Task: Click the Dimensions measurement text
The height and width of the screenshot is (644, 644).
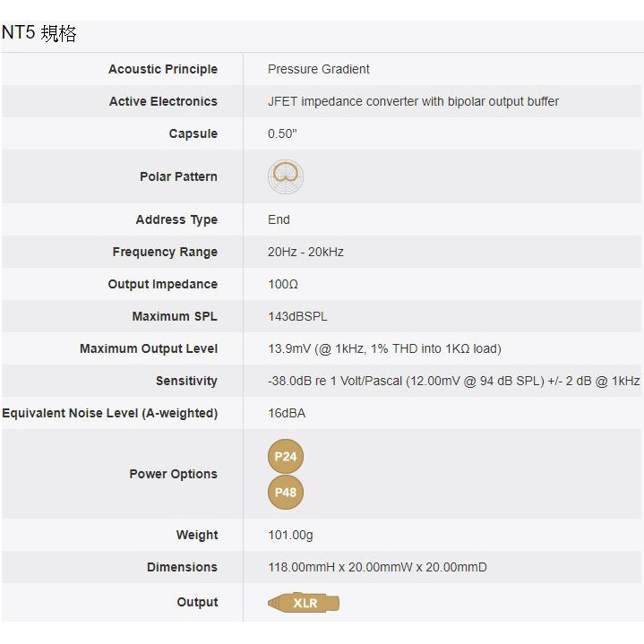Action: coord(377,567)
